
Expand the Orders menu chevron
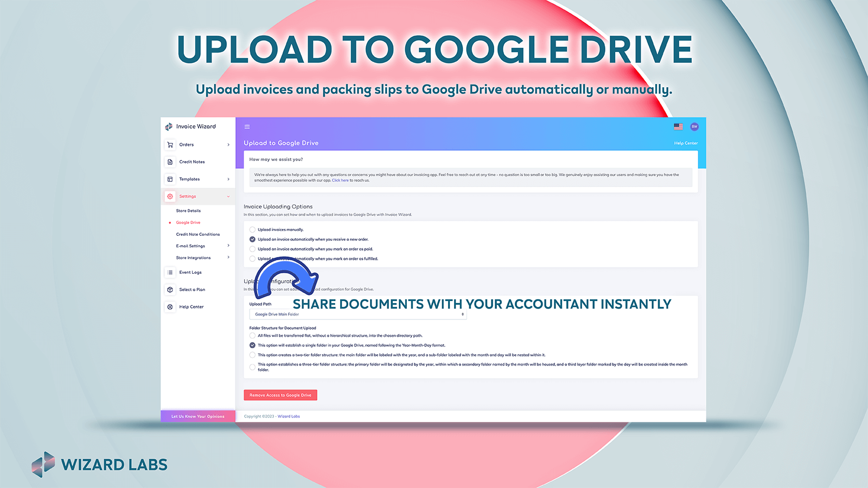[x=228, y=145]
